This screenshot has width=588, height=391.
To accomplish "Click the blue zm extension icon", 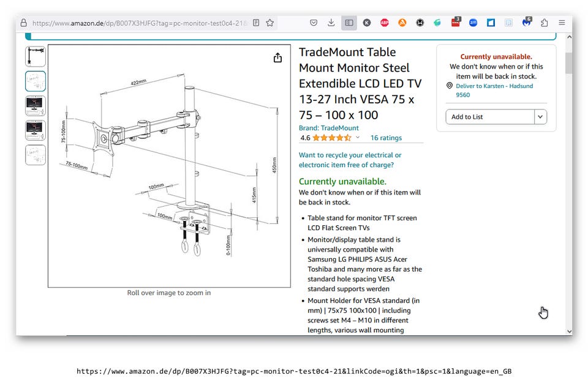I will pyautogui.click(x=473, y=23).
